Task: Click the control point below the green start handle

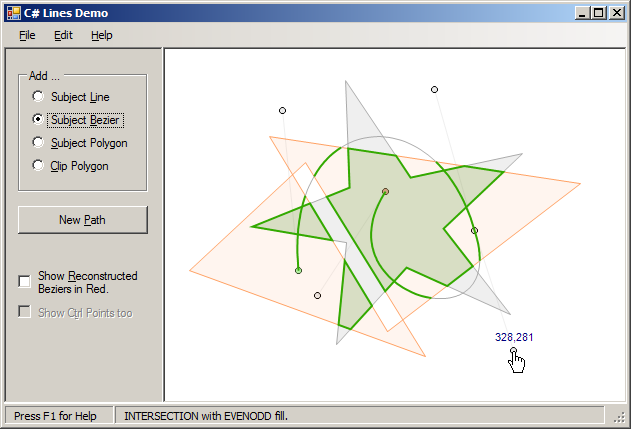Action: point(317,296)
